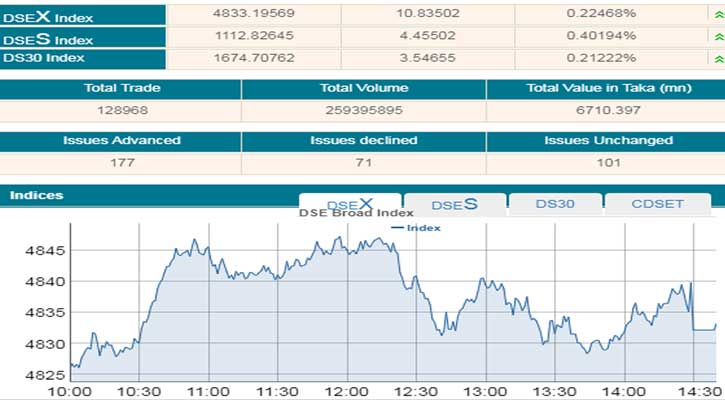Click the Issues declined header
The height and width of the screenshot is (400, 725).
[363, 141]
